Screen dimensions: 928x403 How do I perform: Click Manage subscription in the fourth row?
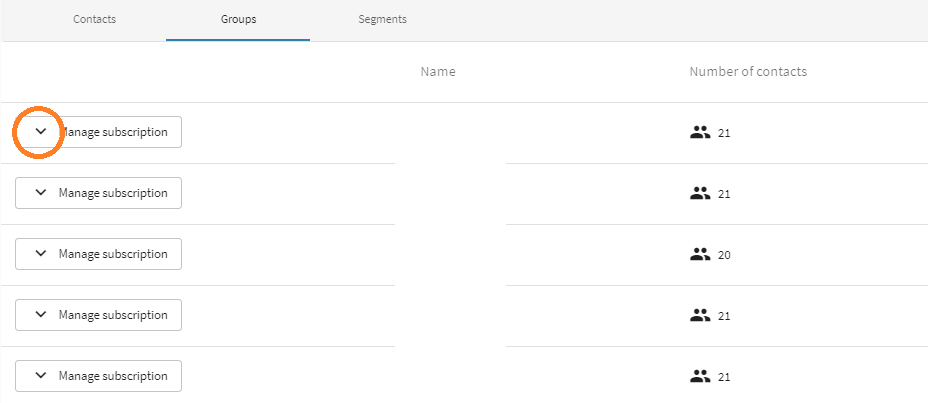tap(113, 315)
